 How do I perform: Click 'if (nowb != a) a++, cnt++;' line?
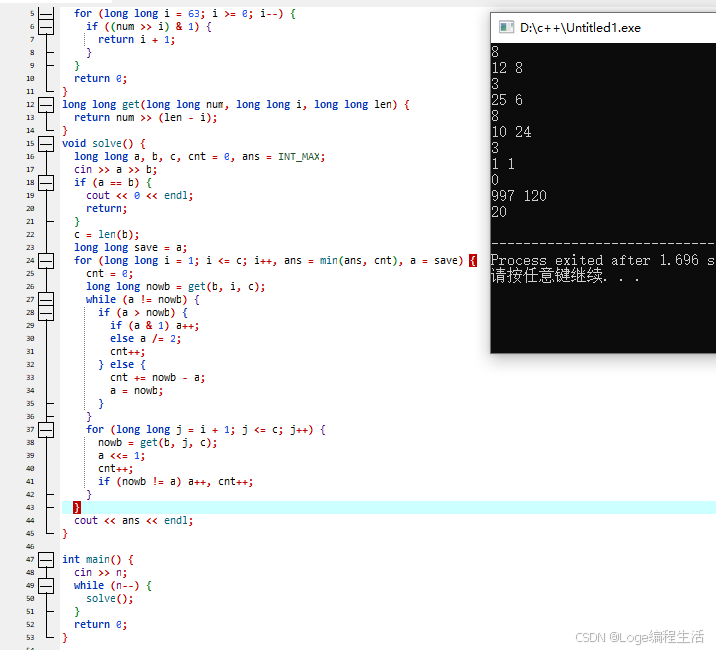coord(175,481)
